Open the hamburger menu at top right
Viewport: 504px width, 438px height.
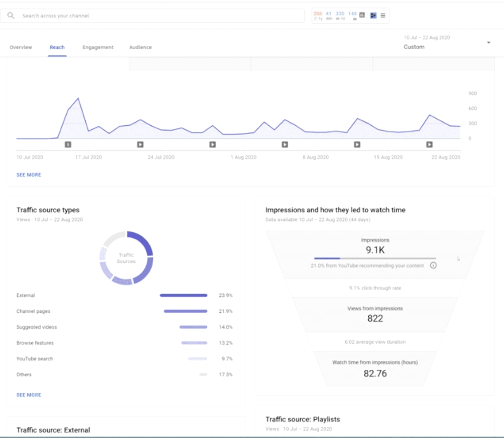click(383, 15)
